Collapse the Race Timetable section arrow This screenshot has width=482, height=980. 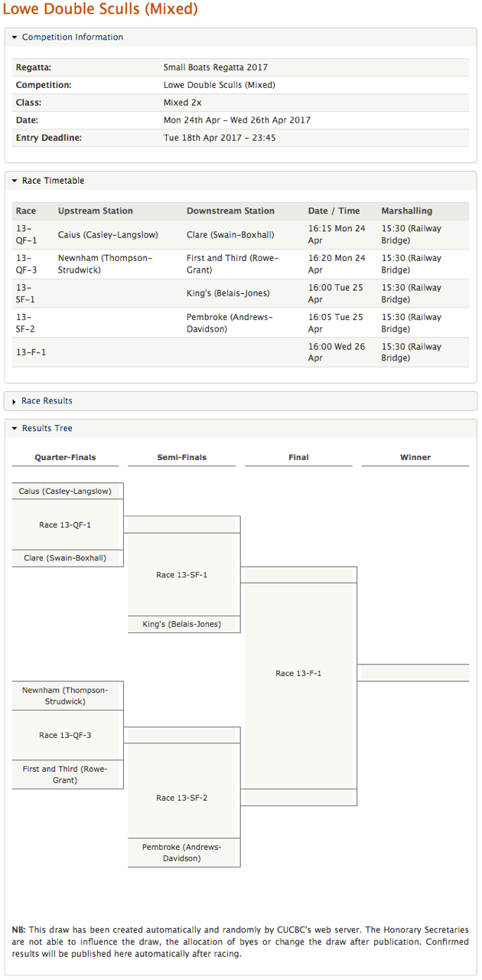[x=15, y=181]
